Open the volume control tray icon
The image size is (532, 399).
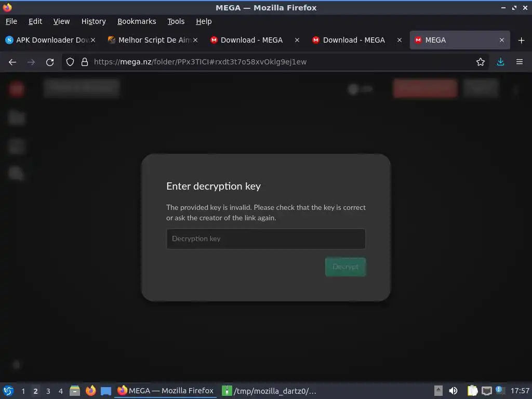tap(453, 391)
